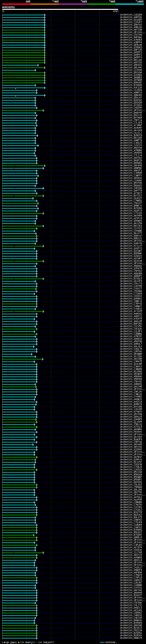Select the UniRef100_A7JRN7 label

(x=131, y=125)
